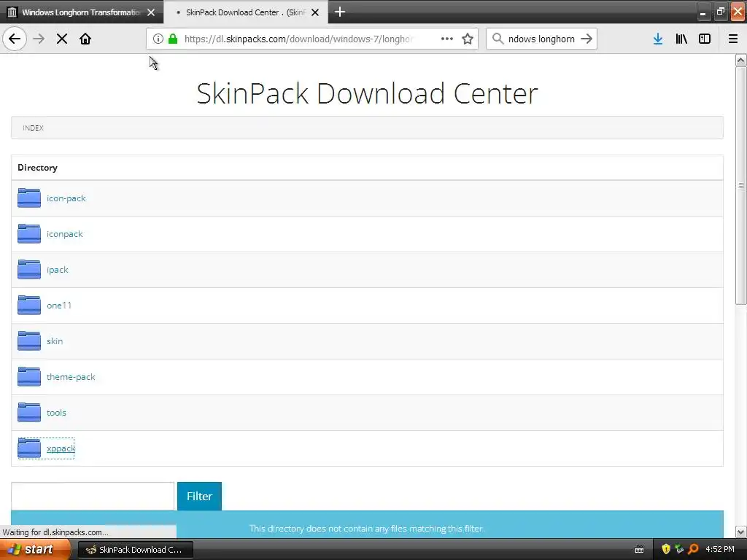Open the theme-pack directory link
The width and height of the screenshot is (747, 560).
click(x=71, y=377)
